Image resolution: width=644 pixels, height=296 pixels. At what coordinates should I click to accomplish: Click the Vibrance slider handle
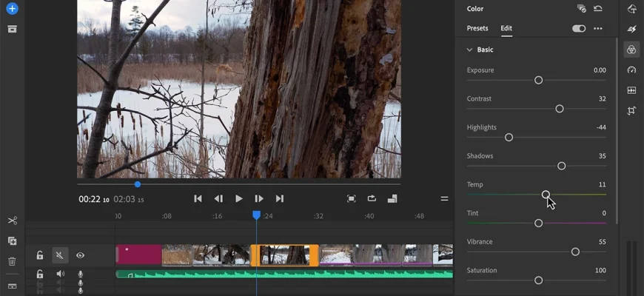tap(575, 252)
